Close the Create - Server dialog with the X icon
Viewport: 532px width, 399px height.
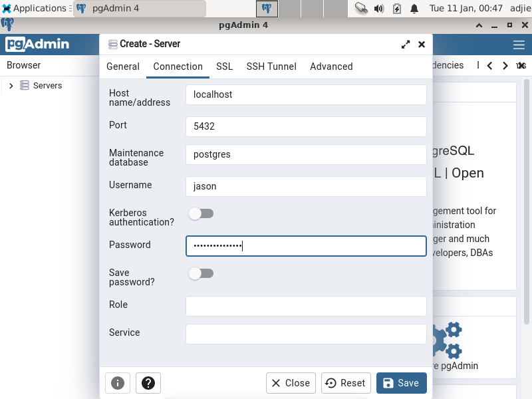click(x=422, y=45)
